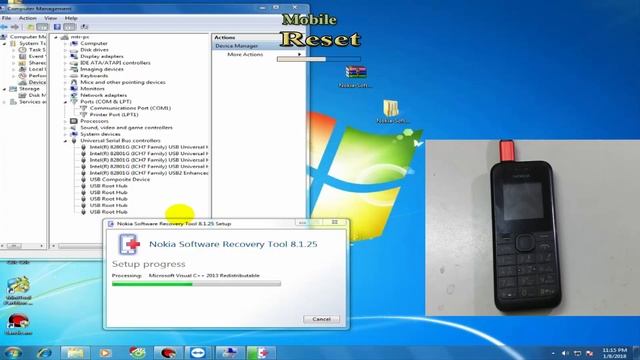This screenshot has height=360, width=640.
Task: Cancel the Nokia Software Recovery Tool setup
Action: click(x=321, y=319)
